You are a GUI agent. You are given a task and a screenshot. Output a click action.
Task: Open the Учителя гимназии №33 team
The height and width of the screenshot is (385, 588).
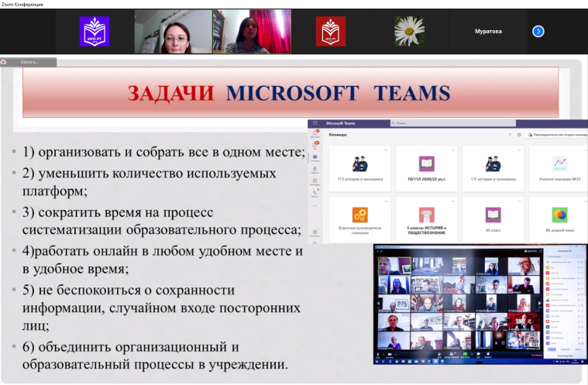tap(559, 168)
